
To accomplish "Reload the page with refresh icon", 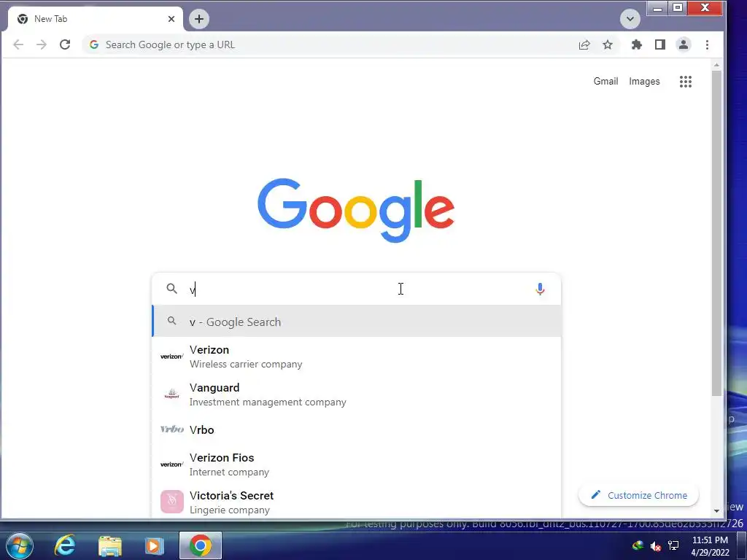I will pos(65,44).
